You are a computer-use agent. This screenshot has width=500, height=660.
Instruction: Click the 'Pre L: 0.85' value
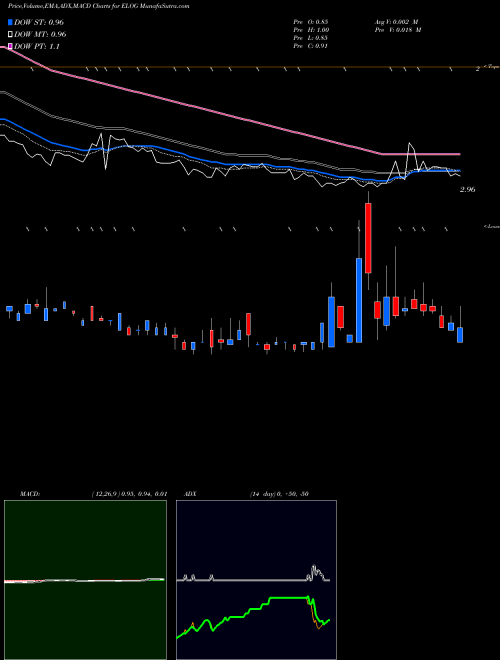click(311, 38)
